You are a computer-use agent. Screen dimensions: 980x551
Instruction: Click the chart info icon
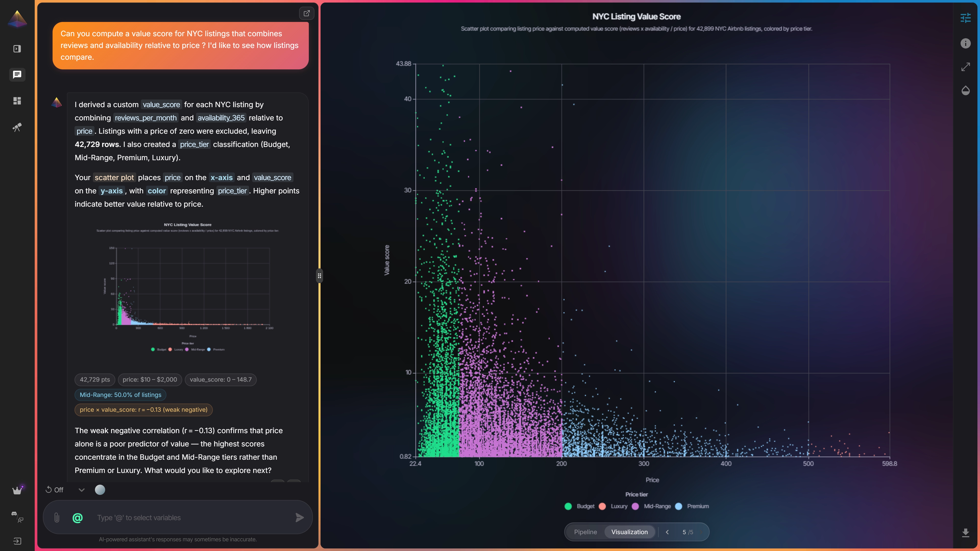point(965,43)
